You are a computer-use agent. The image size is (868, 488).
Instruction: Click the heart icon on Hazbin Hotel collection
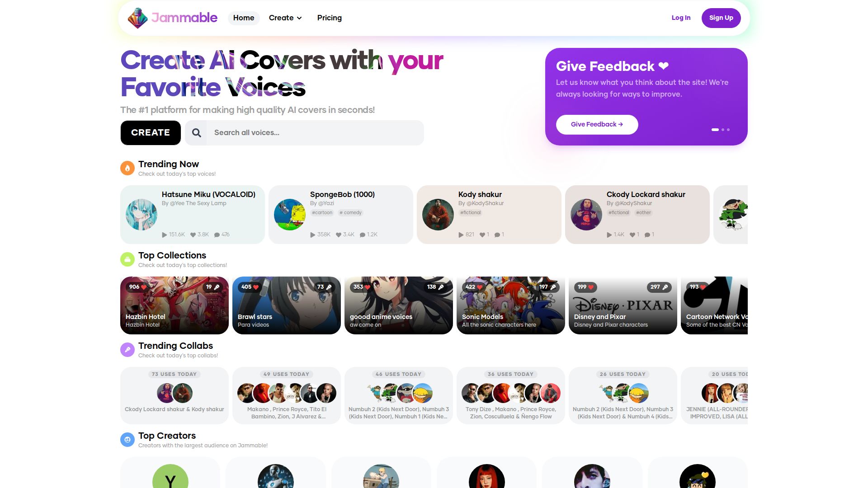point(144,287)
